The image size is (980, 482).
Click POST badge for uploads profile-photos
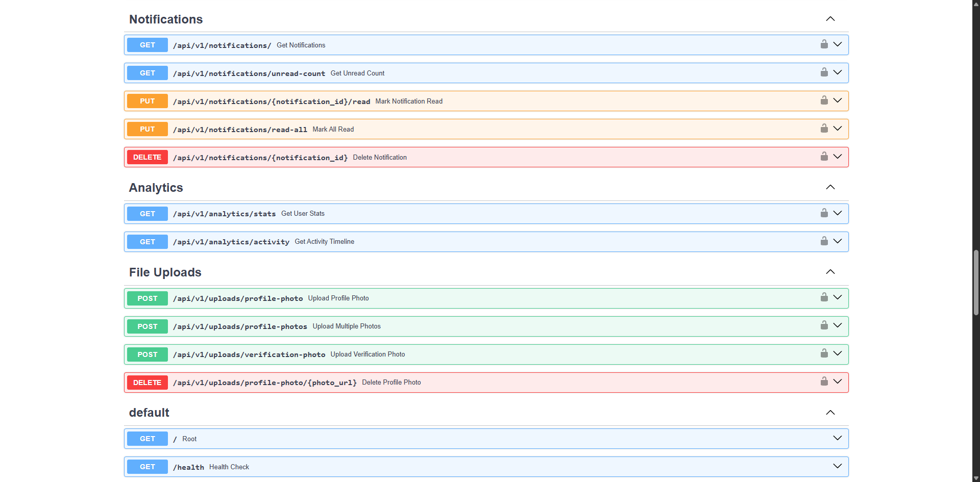pyautogui.click(x=148, y=326)
